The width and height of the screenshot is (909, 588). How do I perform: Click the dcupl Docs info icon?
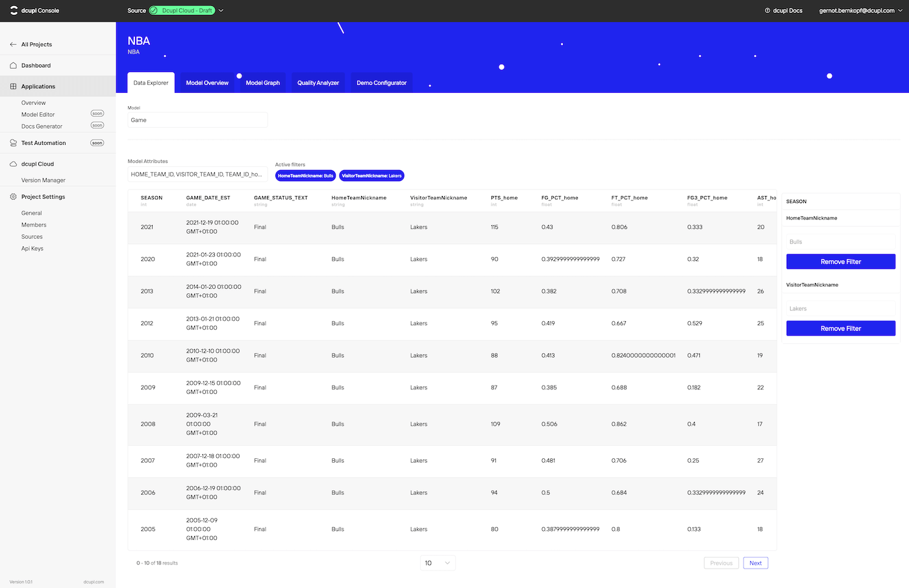click(767, 10)
